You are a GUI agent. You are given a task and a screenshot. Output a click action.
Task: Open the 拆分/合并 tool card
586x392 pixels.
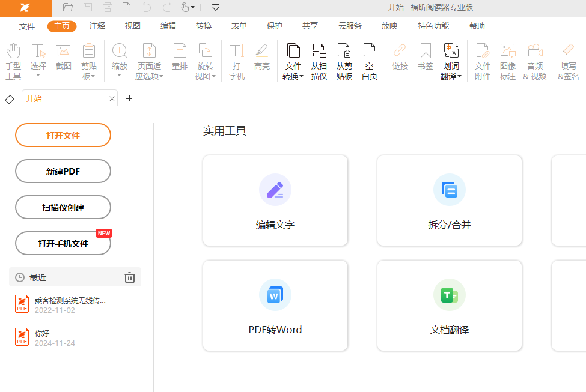[x=450, y=201]
